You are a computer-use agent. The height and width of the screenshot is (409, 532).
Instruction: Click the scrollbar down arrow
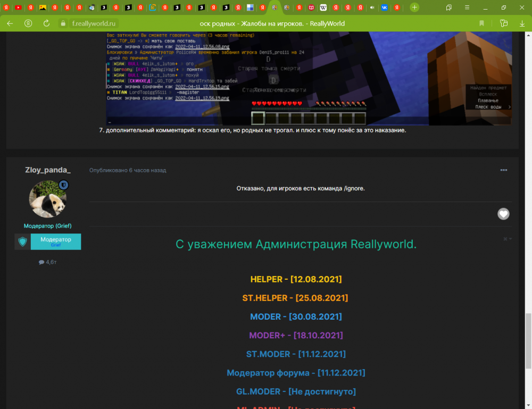tap(528, 406)
